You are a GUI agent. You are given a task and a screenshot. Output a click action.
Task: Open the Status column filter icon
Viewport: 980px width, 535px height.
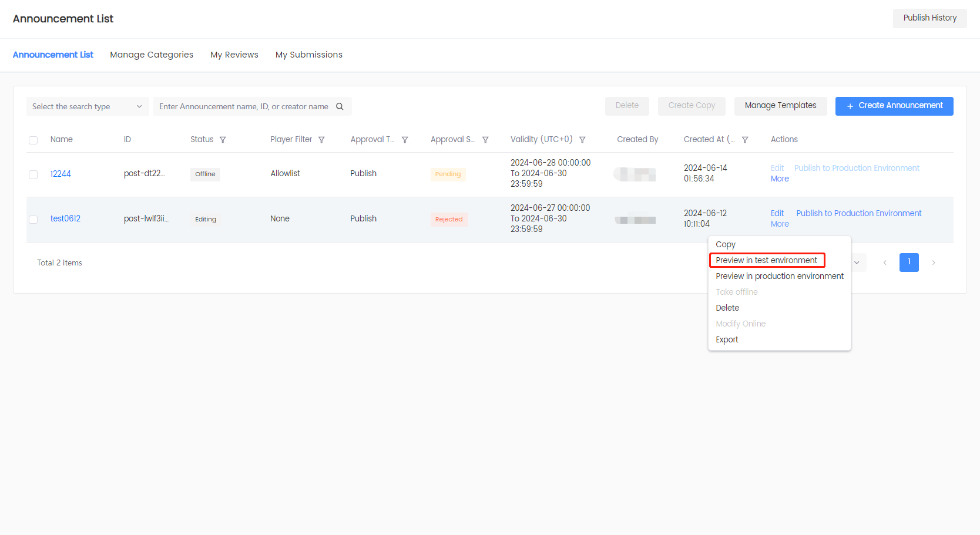pos(223,140)
